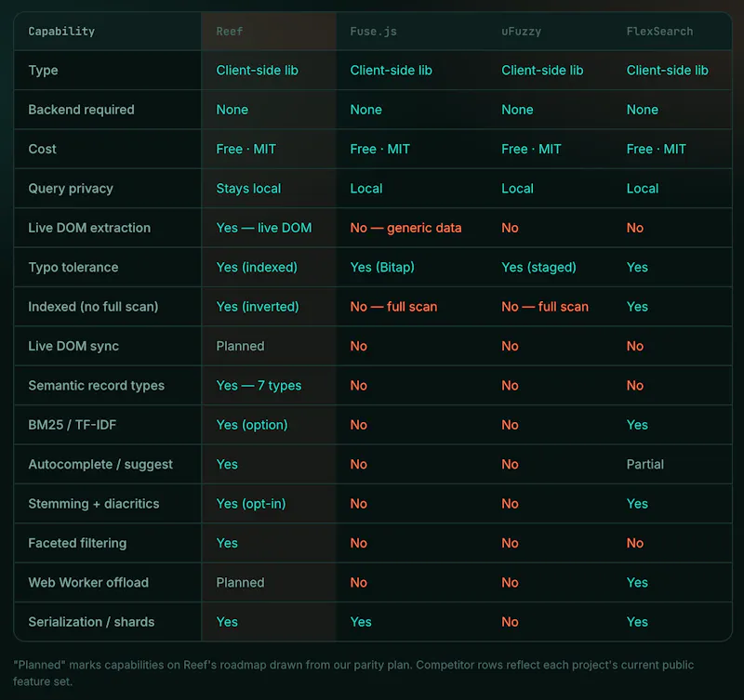Select the Web Worker offload row label

(x=88, y=582)
